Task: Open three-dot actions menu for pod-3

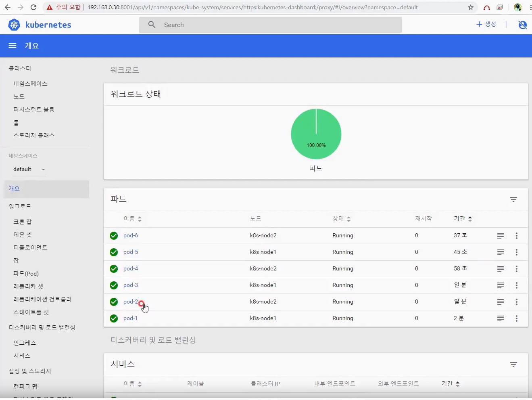Action: (x=516, y=285)
